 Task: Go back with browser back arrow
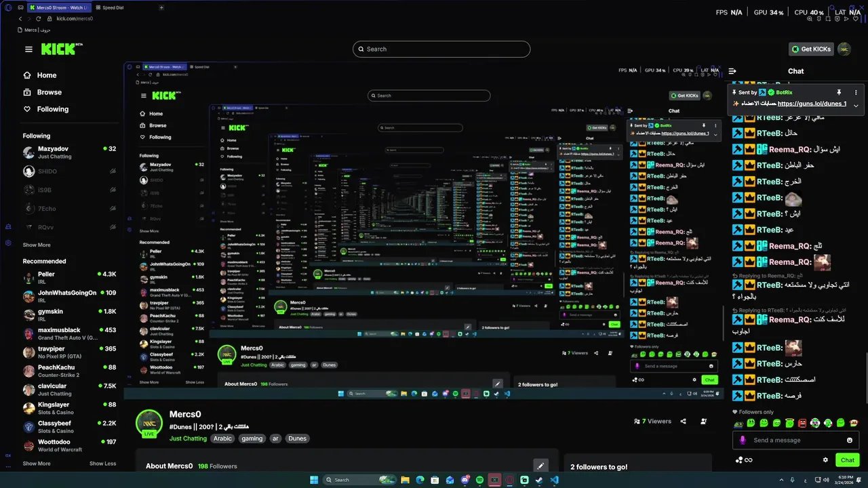[20, 18]
